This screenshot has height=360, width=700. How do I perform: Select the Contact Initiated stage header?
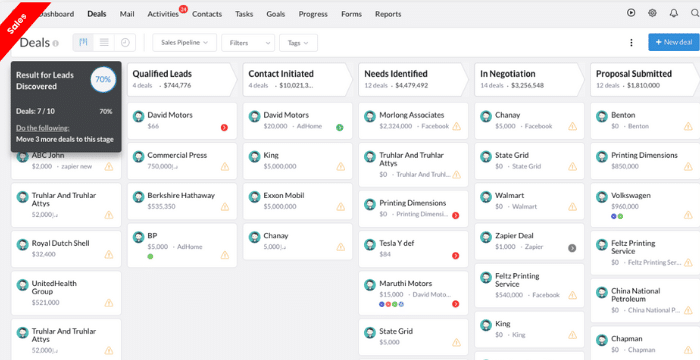pos(298,79)
